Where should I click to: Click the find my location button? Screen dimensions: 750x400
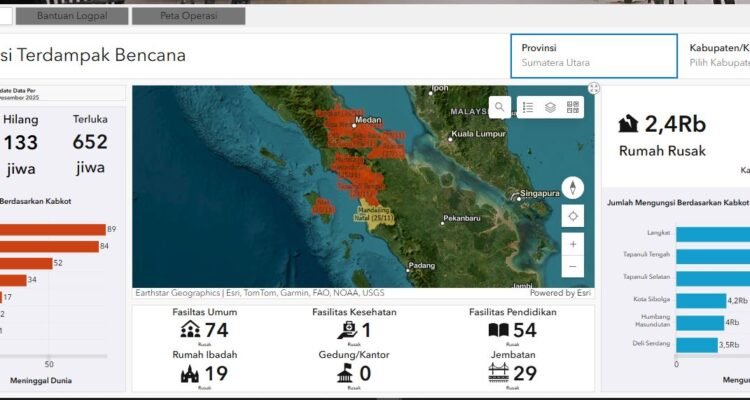tap(573, 215)
